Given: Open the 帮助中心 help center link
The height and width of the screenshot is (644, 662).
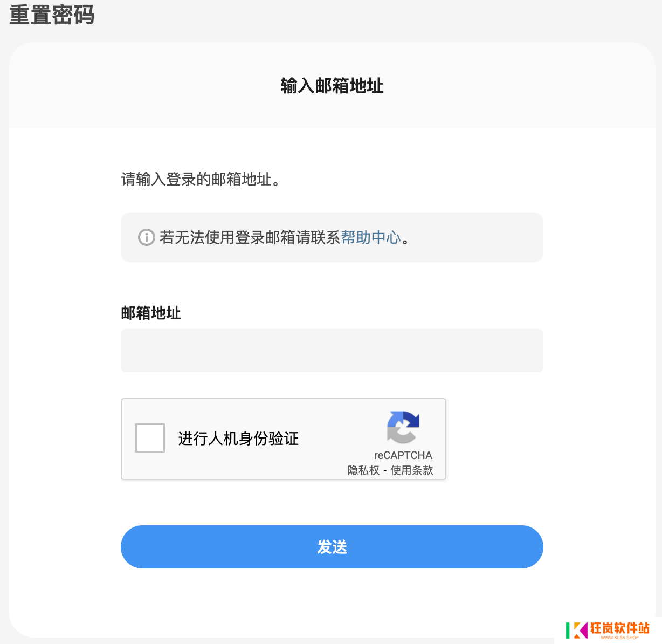Looking at the screenshot, I should pyautogui.click(x=371, y=237).
